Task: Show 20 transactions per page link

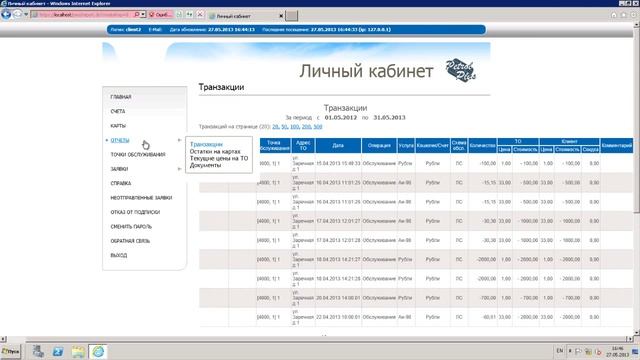Action: click(x=276, y=127)
